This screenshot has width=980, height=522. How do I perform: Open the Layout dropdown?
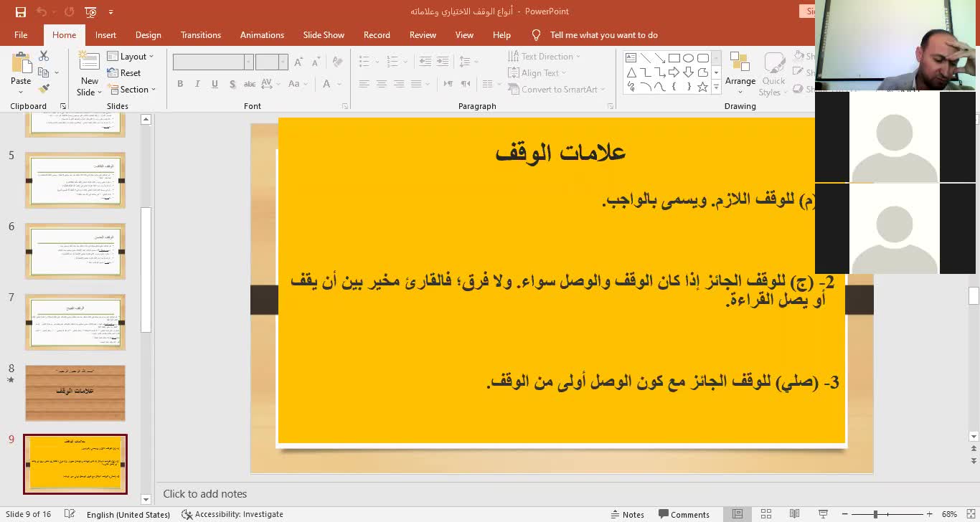pos(130,56)
